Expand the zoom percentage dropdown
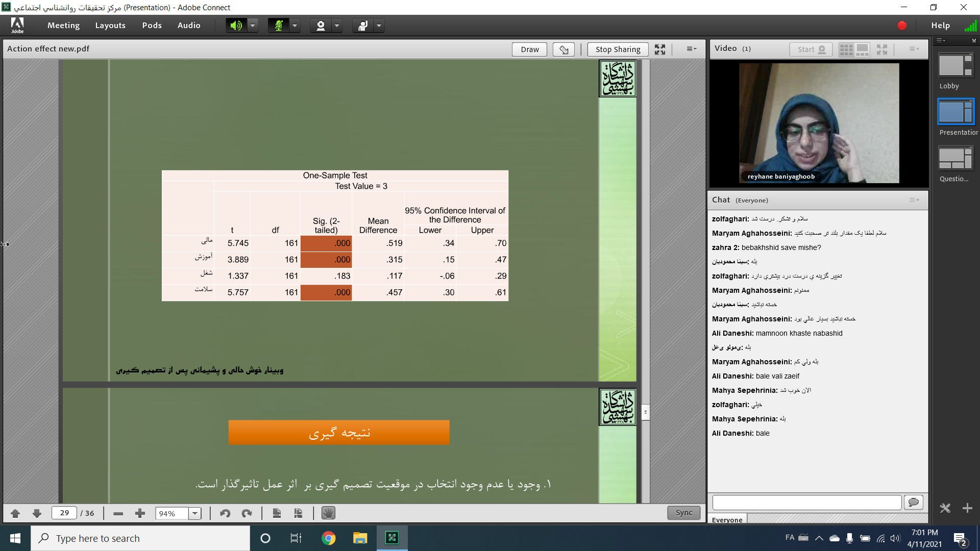The height and width of the screenshot is (551, 980). click(x=195, y=513)
